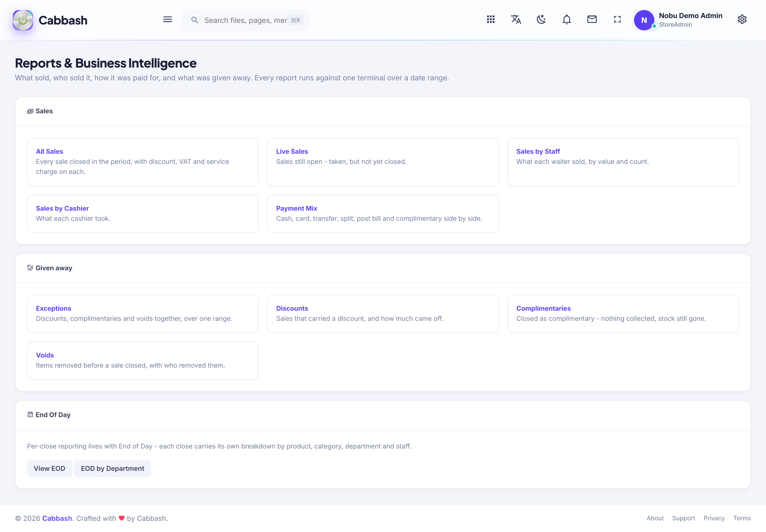Click the N user avatar
Screen dimensions: 766x532
(x=644, y=20)
